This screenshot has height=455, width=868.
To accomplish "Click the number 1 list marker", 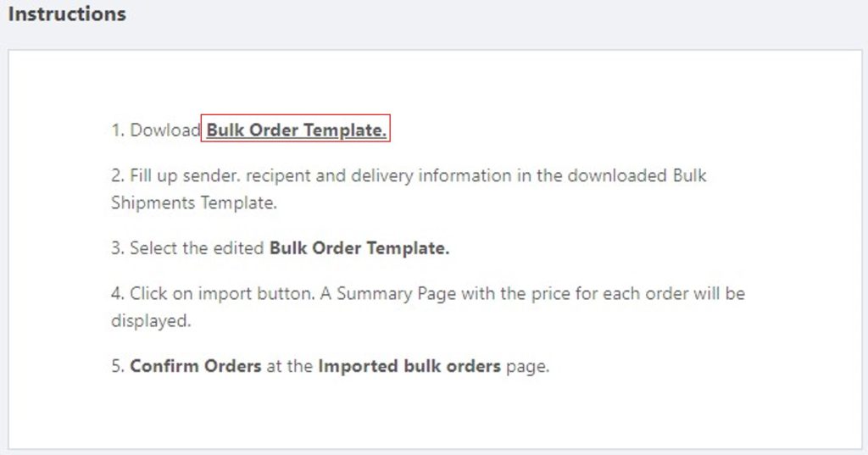I will pyautogui.click(x=117, y=130).
